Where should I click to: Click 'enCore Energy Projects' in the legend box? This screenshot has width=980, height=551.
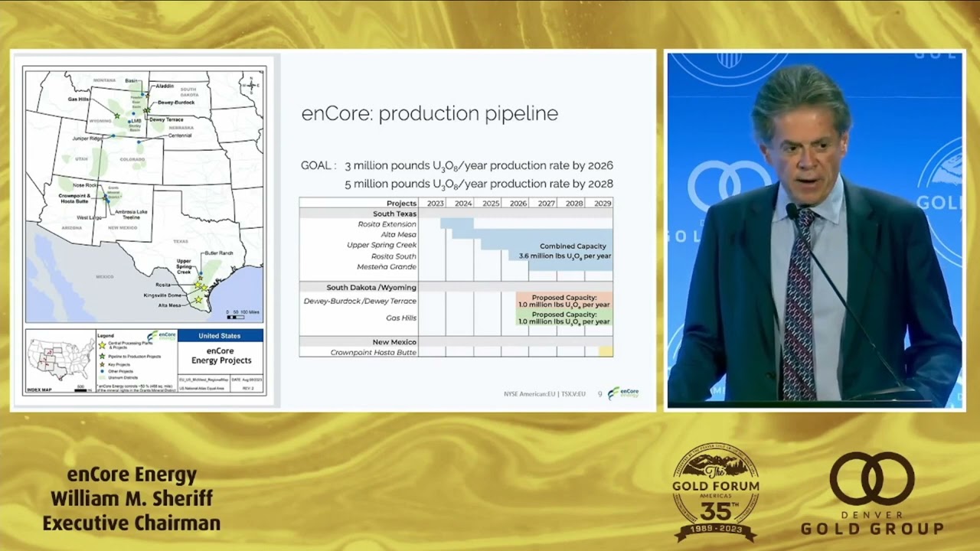[220, 356]
